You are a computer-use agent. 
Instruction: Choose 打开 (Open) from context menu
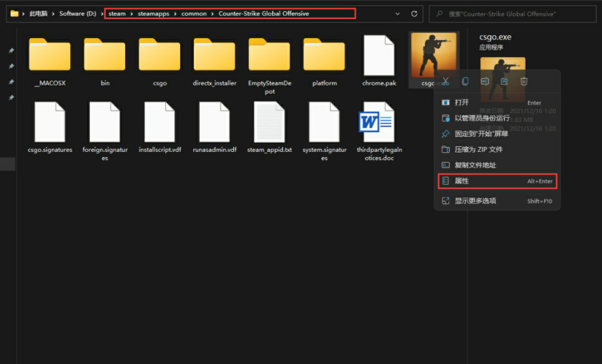point(497,103)
